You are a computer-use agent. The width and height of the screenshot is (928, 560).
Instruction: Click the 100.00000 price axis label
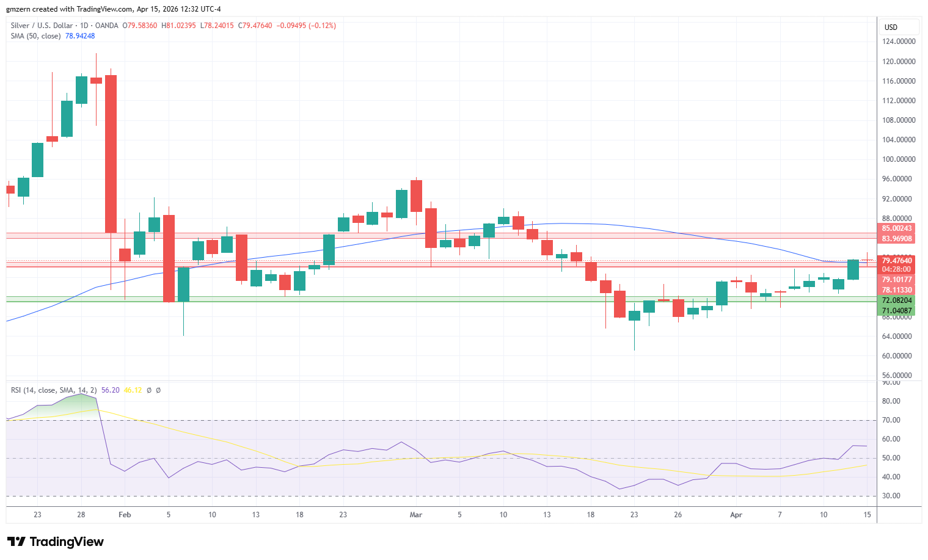click(x=899, y=159)
